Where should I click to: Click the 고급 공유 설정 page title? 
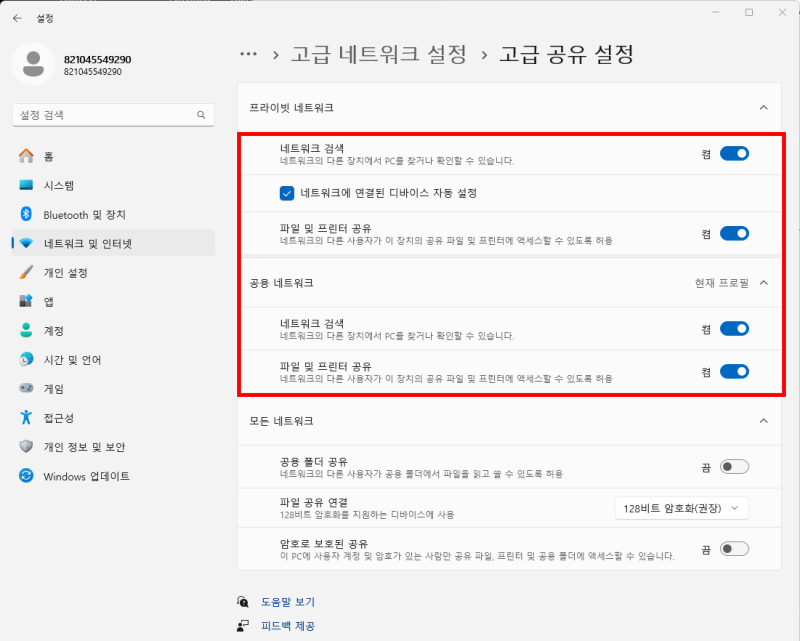pyautogui.click(x=566, y=54)
